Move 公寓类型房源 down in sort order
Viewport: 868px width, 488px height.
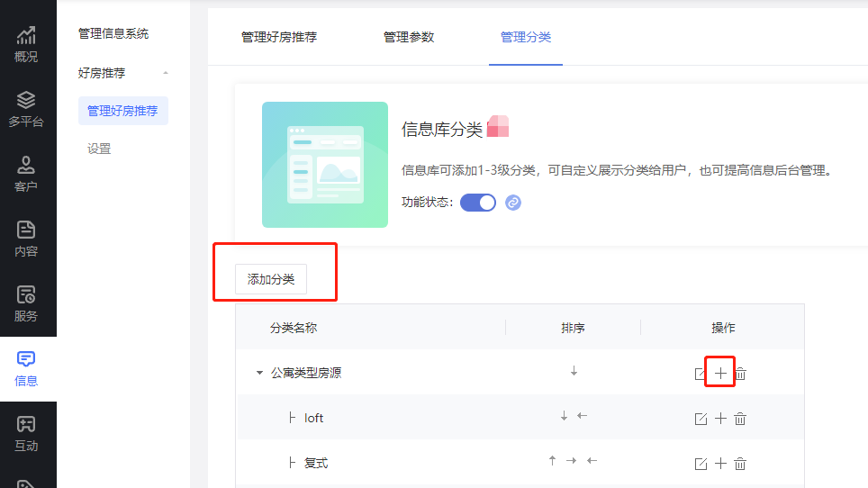pyautogui.click(x=574, y=371)
